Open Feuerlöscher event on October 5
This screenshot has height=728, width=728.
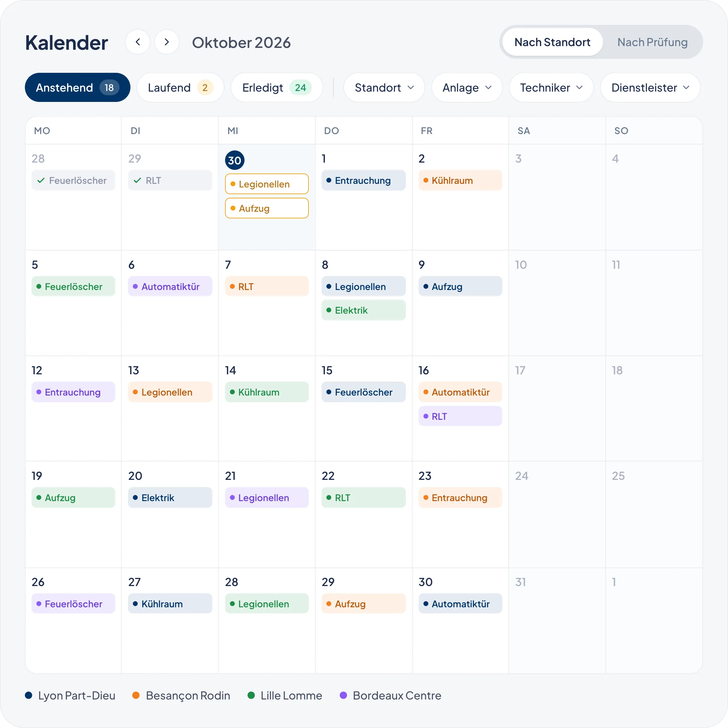coord(73,286)
